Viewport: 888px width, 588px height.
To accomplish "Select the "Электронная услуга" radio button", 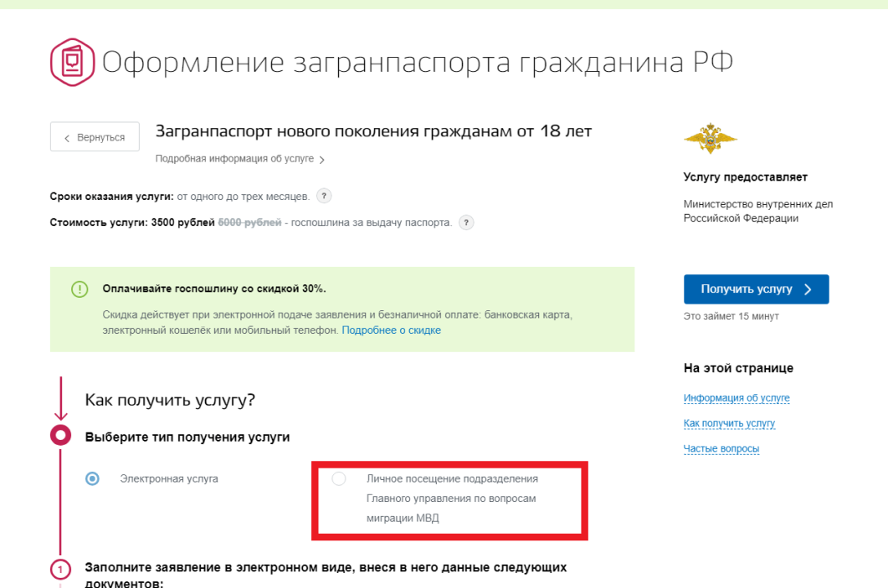I will click(x=93, y=478).
